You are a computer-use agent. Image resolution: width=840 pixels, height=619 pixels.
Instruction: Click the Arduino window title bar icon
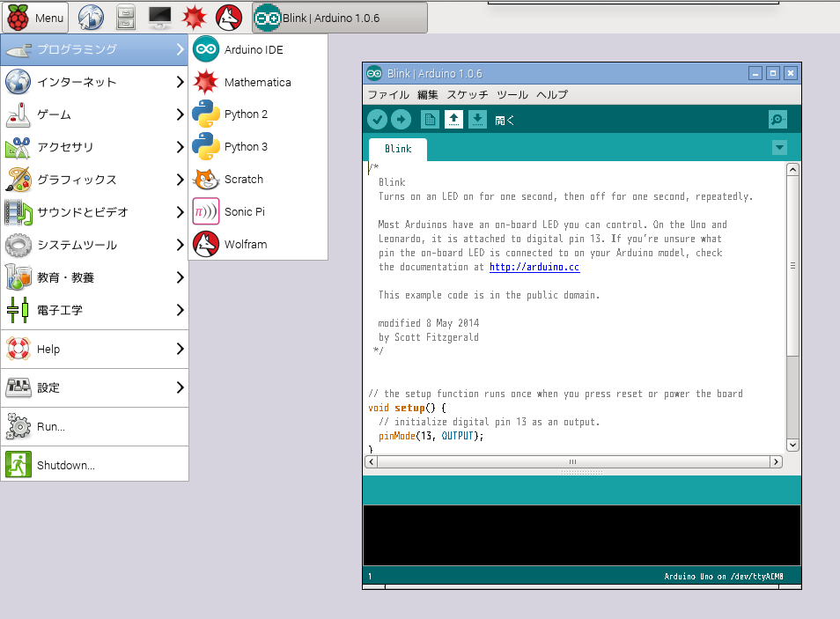click(374, 73)
